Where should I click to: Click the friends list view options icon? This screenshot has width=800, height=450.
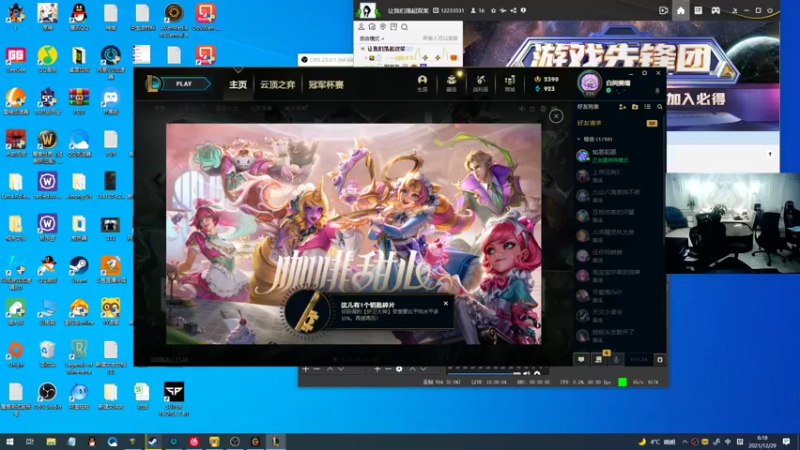click(647, 107)
